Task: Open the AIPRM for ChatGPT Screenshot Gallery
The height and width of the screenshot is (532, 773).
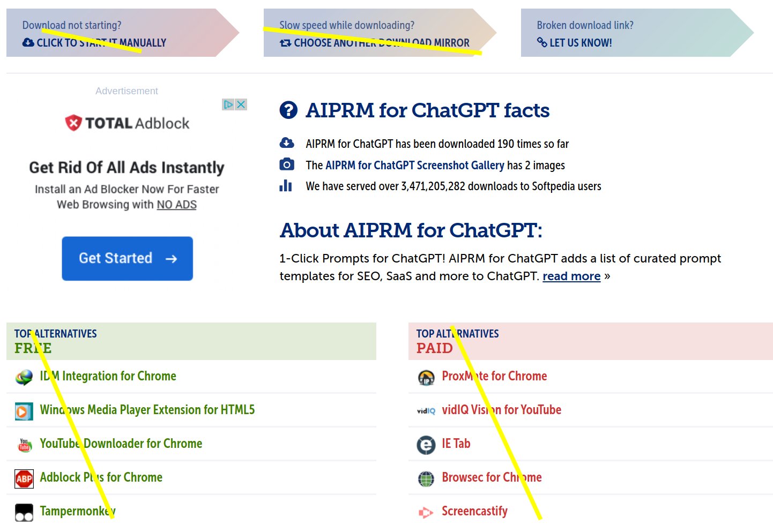Action: 414,166
